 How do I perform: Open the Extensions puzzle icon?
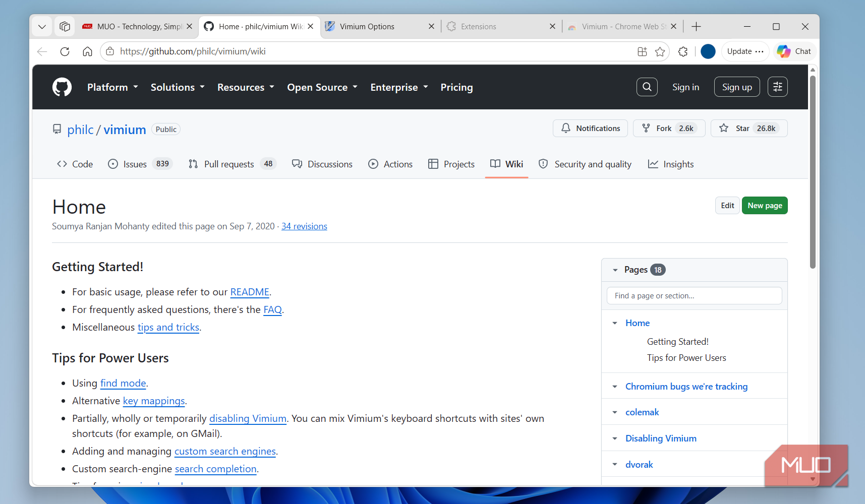(x=683, y=51)
